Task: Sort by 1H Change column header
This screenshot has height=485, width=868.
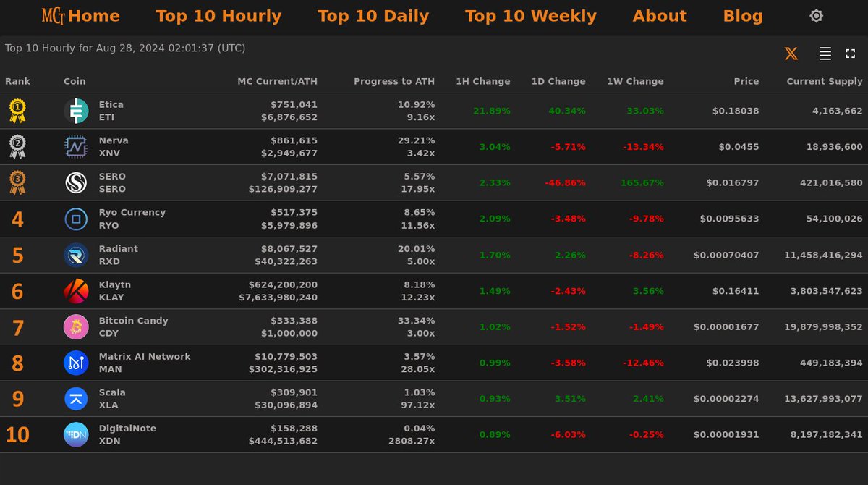Action: coord(483,82)
